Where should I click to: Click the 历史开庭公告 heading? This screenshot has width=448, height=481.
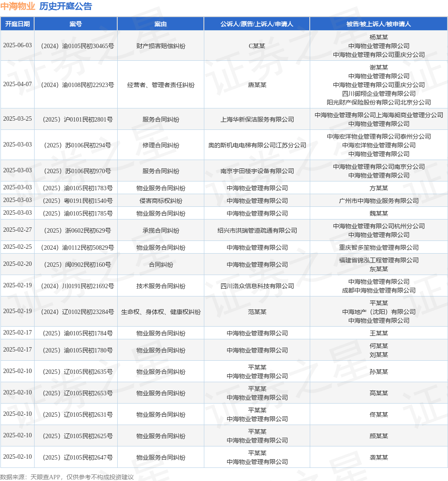[66, 7]
